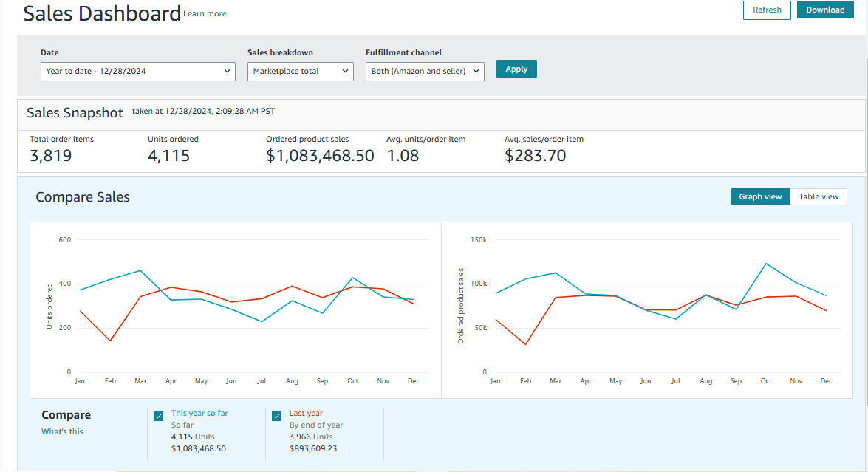Uncheck the This year so far checkbox
Screen dimensions: 868x472
(158, 416)
